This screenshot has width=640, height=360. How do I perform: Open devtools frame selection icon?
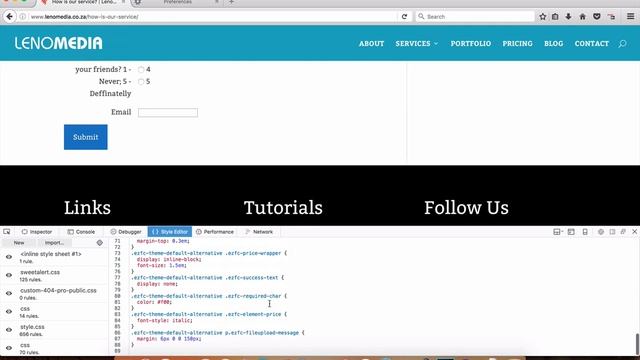click(x=558, y=232)
